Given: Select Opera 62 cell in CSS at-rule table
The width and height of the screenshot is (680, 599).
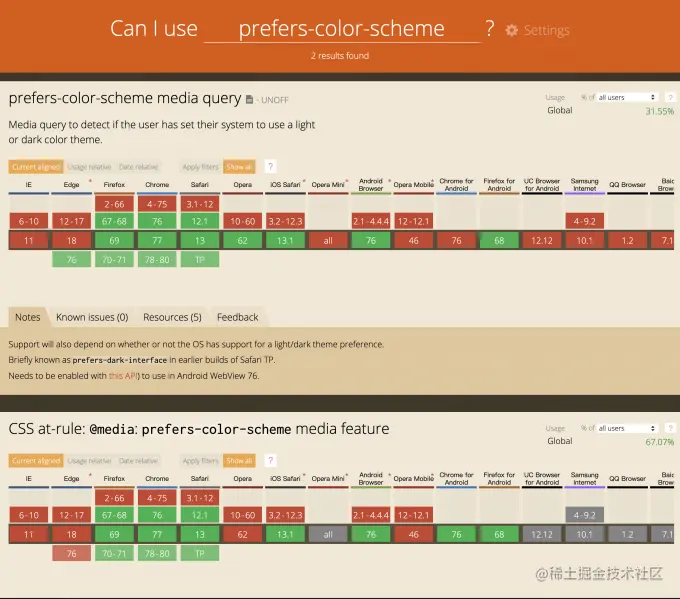Looking at the screenshot, I should (x=242, y=534).
